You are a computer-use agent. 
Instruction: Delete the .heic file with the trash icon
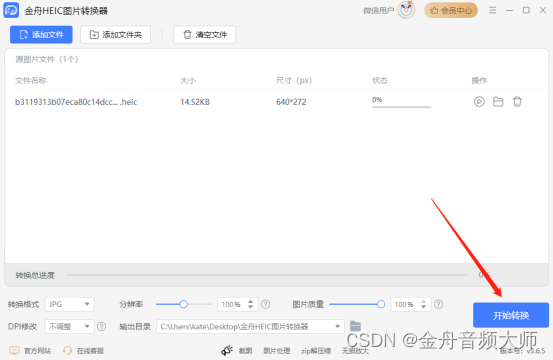pyautogui.click(x=517, y=102)
